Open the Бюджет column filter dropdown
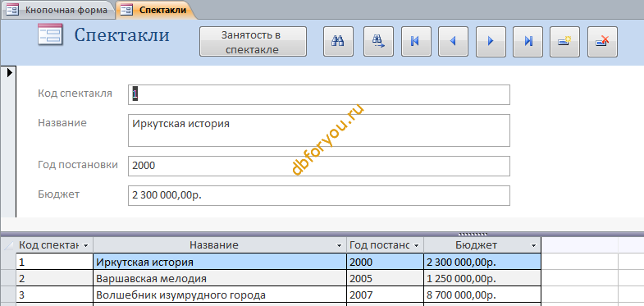Image resolution: width=644 pixels, height=306 pixels. pyautogui.click(x=533, y=245)
